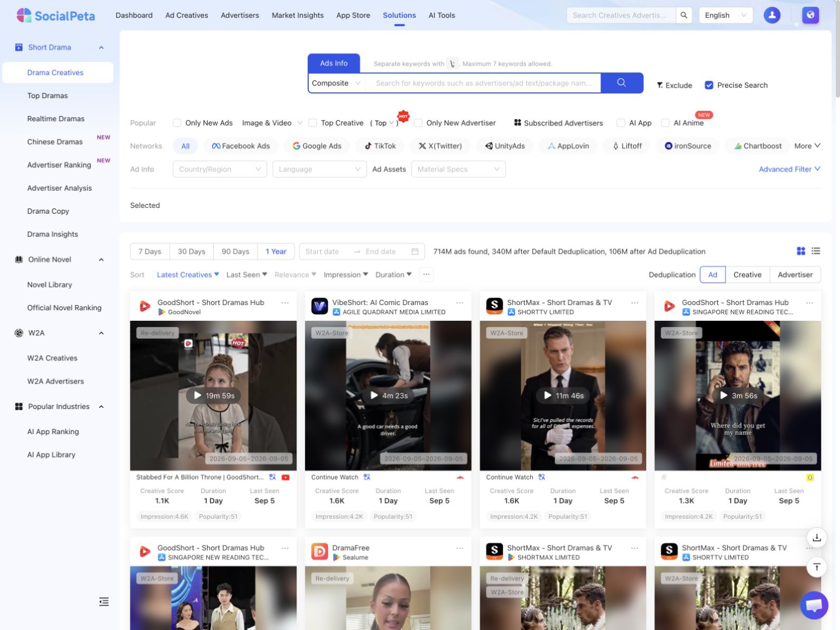
Task: Select the 30 Days time tab
Action: click(191, 251)
